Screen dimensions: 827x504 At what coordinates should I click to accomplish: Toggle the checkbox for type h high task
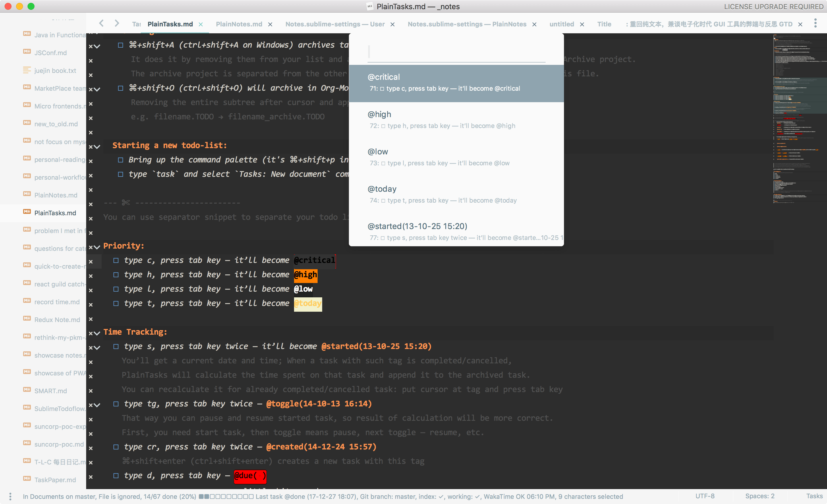(x=116, y=275)
